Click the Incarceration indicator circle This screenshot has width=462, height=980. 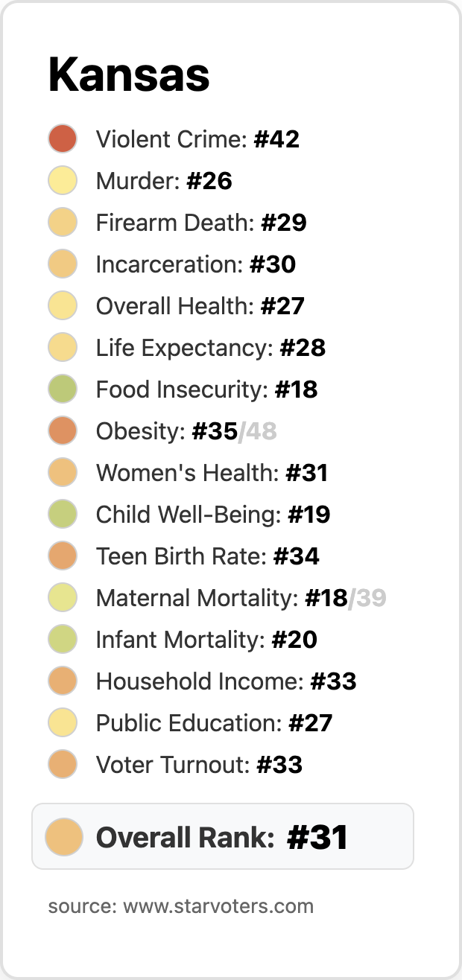pos(63,264)
